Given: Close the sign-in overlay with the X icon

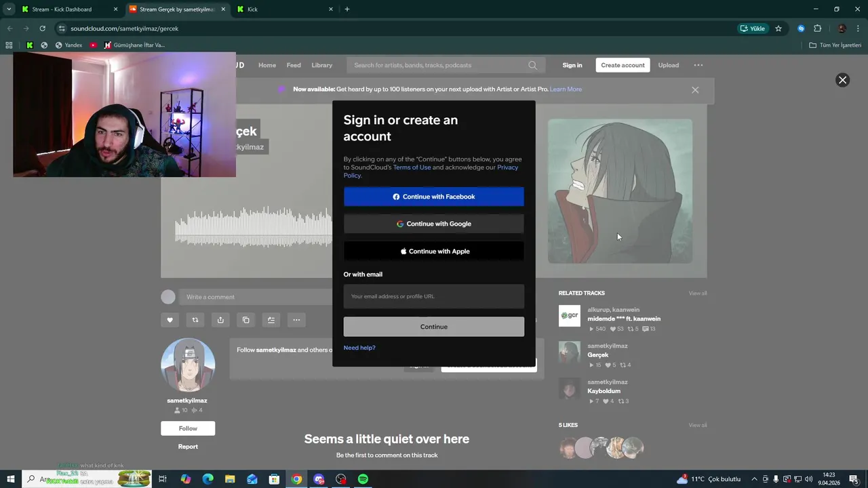Looking at the screenshot, I should click(842, 80).
